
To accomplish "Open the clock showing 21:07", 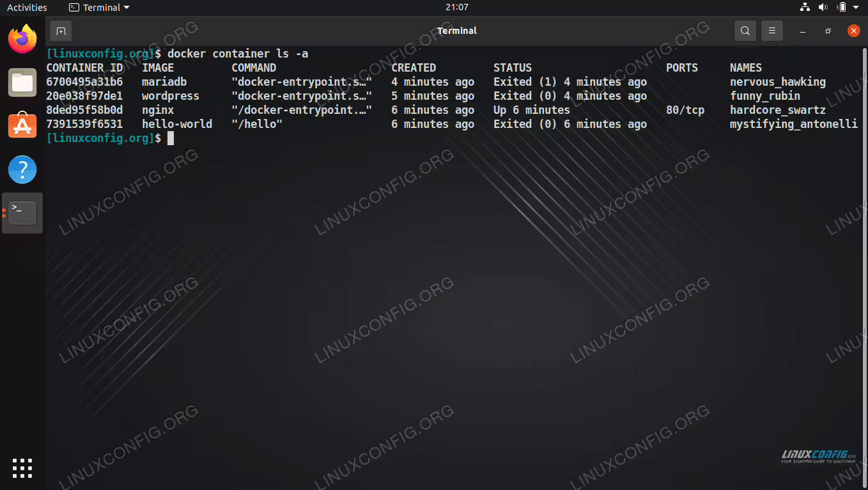I will pos(457,8).
